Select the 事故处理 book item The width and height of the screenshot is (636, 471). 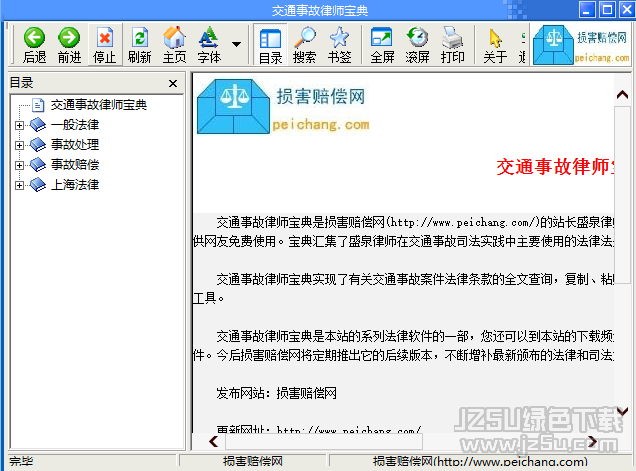click(x=75, y=145)
